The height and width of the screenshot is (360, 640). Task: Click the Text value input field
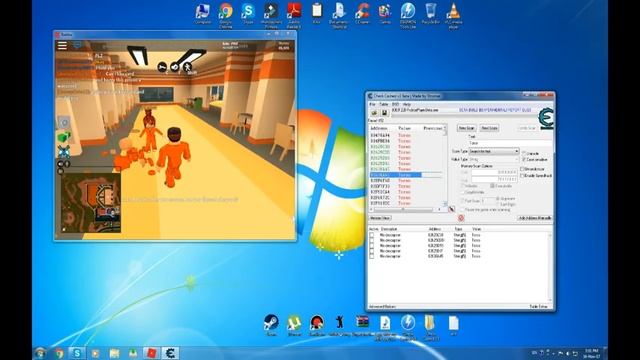pyautogui.click(x=510, y=143)
